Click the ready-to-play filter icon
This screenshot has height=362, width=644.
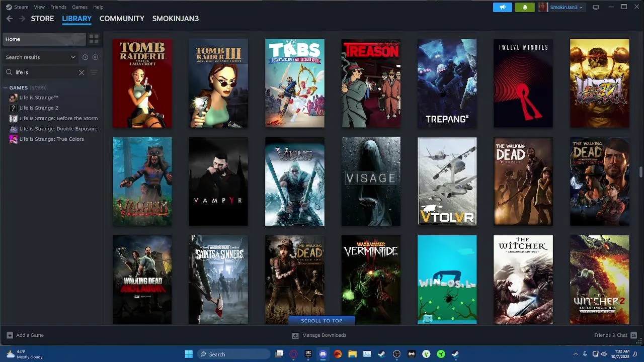tap(95, 57)
